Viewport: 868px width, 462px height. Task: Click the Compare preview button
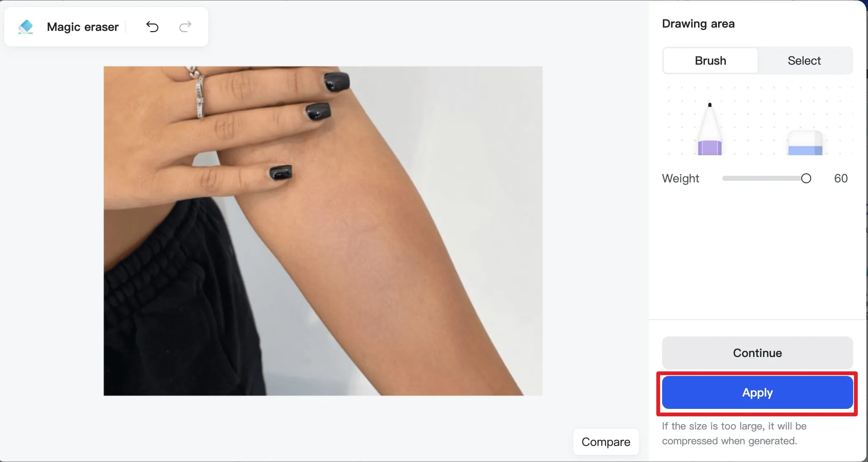(x=606, y=441)
